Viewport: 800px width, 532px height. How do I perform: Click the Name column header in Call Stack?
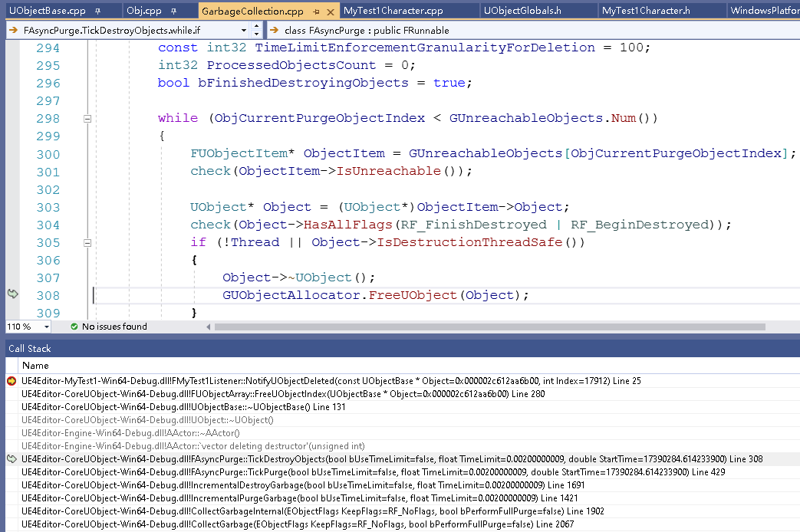click(36, 365)
